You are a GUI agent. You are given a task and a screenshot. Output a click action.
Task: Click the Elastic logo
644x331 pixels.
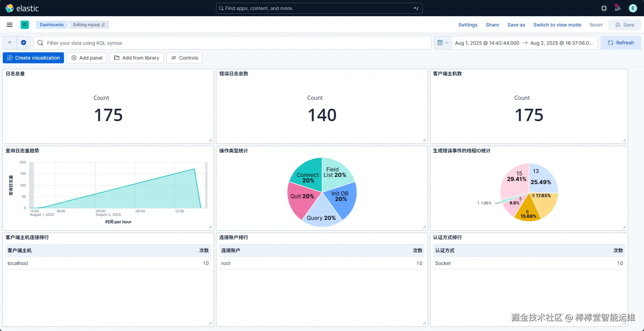pyautogui.click(x=22, y=8)
